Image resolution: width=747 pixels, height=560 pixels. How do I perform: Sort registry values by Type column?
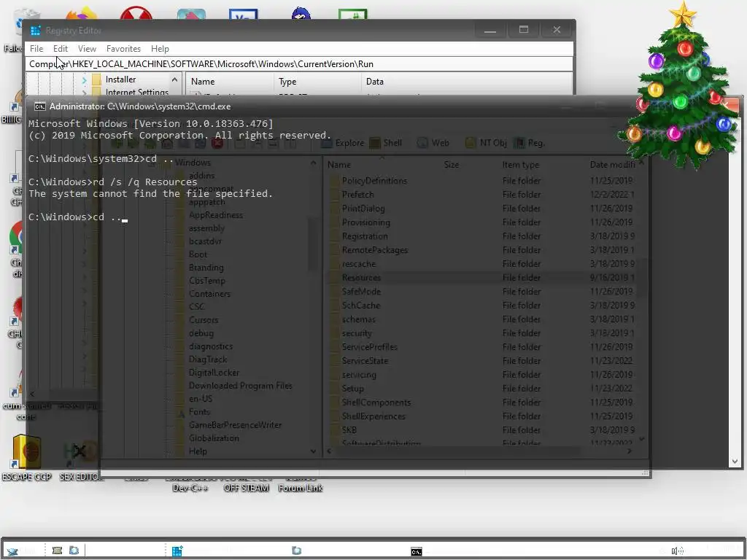(x=287, y=82)
